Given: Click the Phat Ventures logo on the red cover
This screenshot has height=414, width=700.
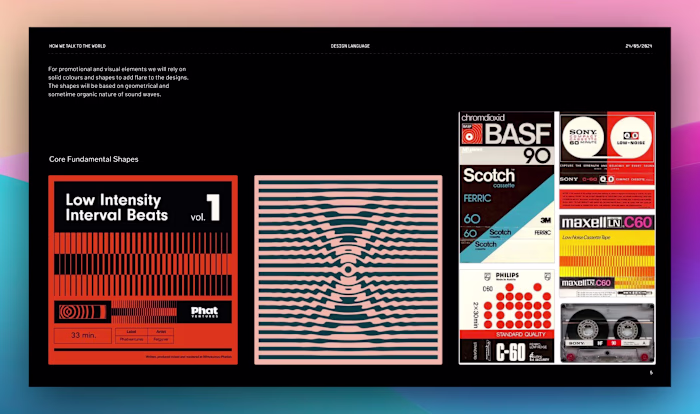Looking at the screenshot, I should [x=204, y=312].
